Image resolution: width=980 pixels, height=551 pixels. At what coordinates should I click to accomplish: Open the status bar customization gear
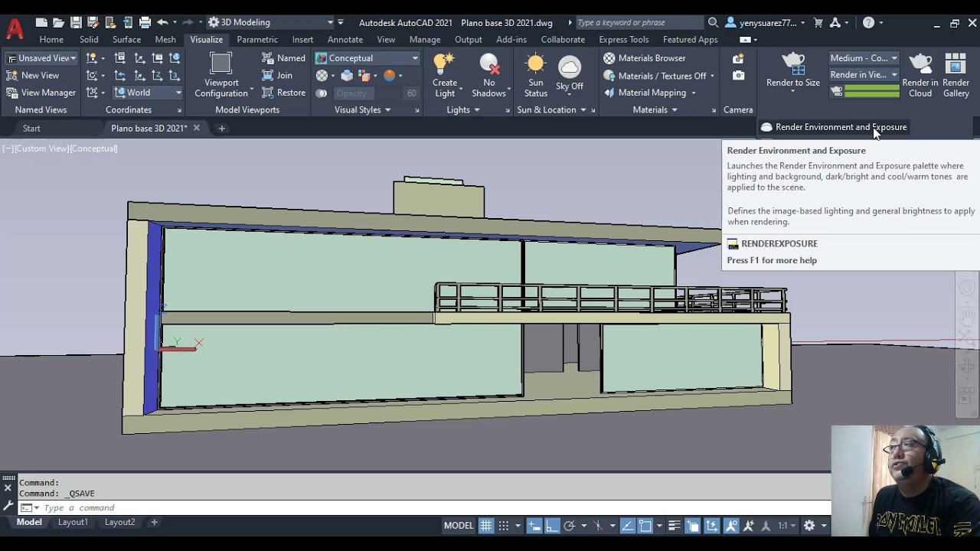[809, 526]
